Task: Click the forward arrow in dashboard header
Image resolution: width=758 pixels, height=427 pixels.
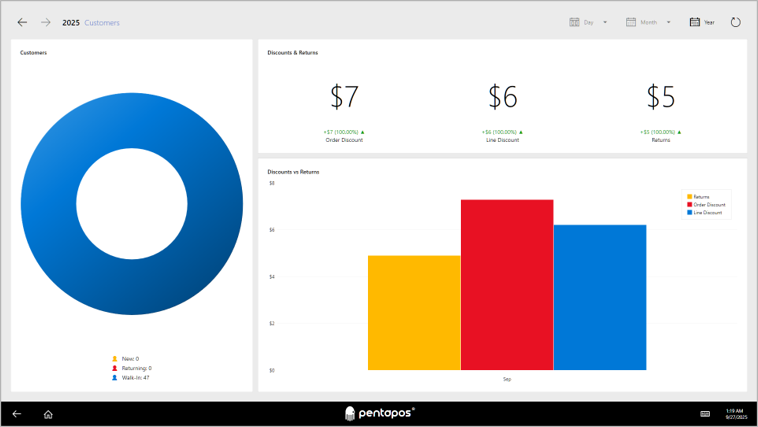Action: 45,22
